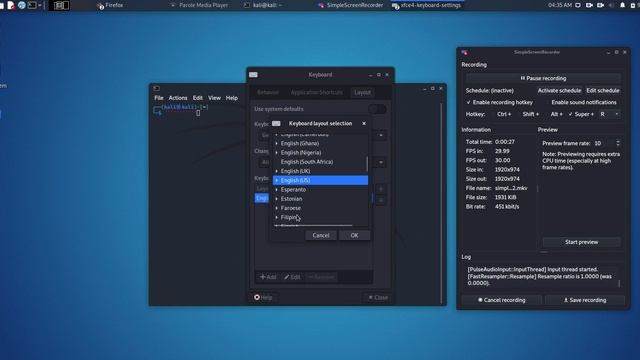Screen dimensions: 640x360
Task: Toggle Enable recording hotkey checkbox
Action: (x=499, y=102)
